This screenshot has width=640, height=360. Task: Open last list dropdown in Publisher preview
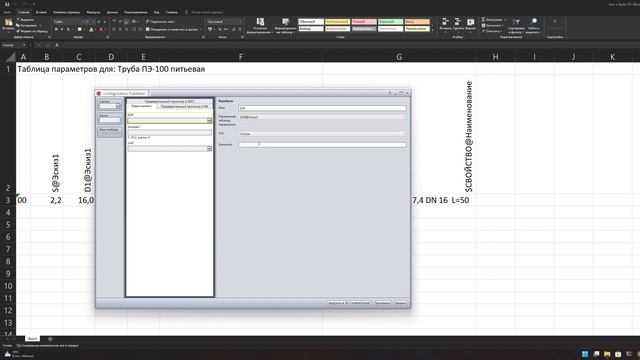[209, 148]
